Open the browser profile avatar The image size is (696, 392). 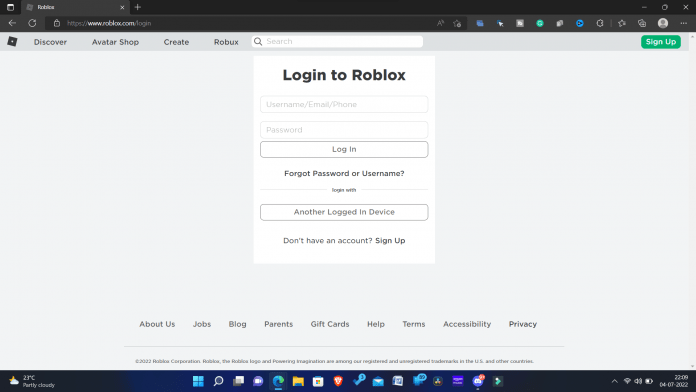(663, 23)
